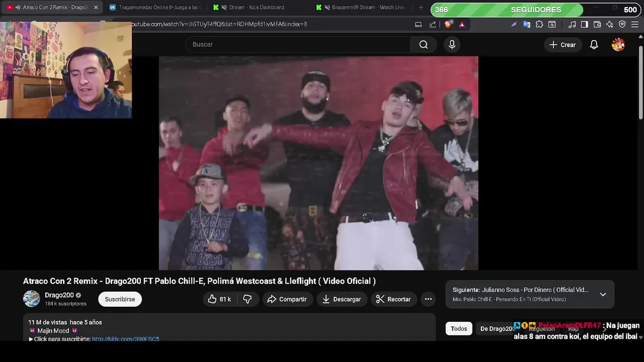Click the share page icon in address bar
644x362 pixels.
433,24
